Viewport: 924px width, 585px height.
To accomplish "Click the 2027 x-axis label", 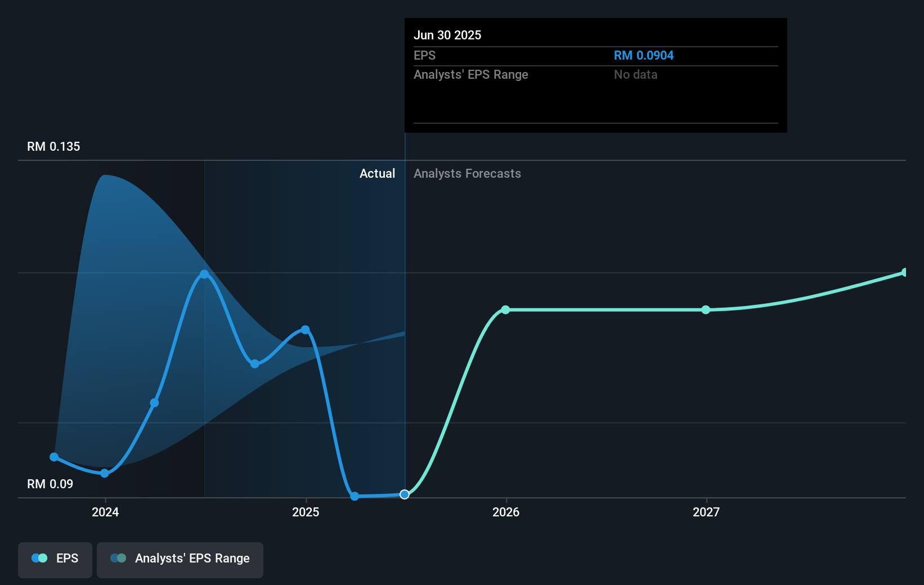I will (x=706, y=512).
